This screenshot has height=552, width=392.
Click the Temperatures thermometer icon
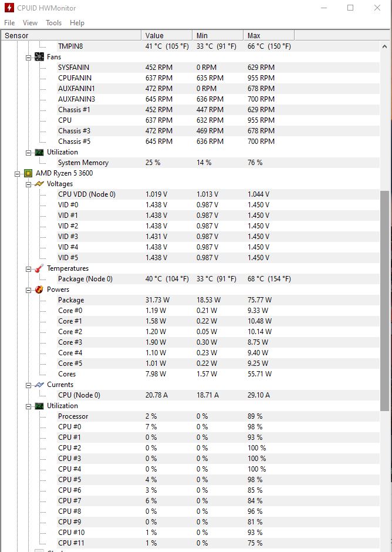tap(39, 268)
